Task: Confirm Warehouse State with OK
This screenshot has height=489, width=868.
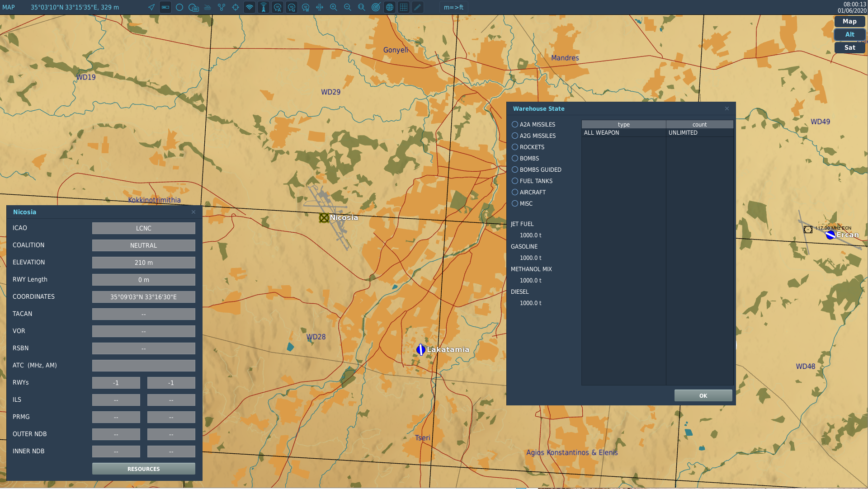Action: (x=703, y=395)
